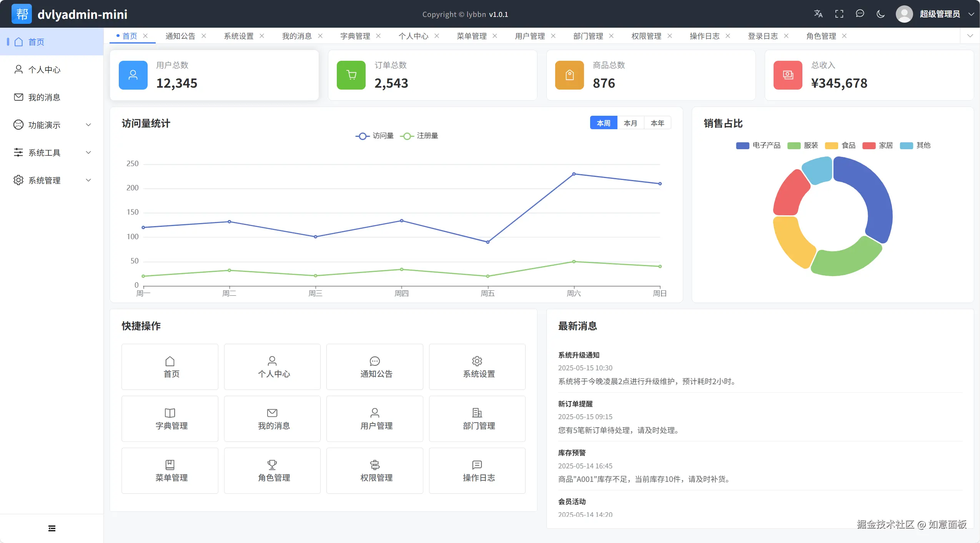Screen dimensions: 980x543
Task: Close the 通知公告 tab
Action: pyautogui.click(x=204, y=36)
